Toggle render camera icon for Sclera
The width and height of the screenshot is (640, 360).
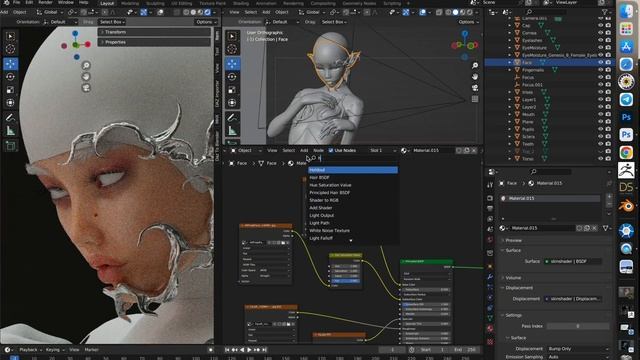(x=608, y=136)
